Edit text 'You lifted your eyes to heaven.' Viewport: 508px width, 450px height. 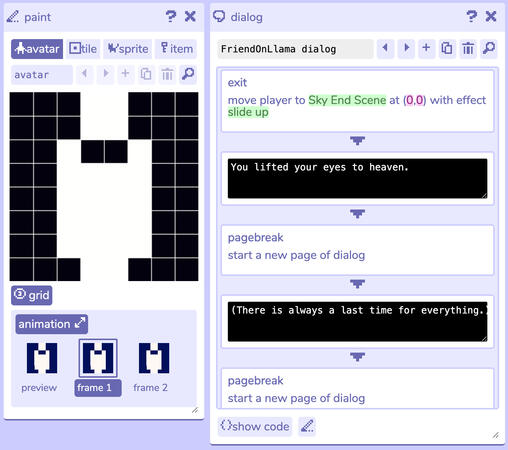[357, 178]
